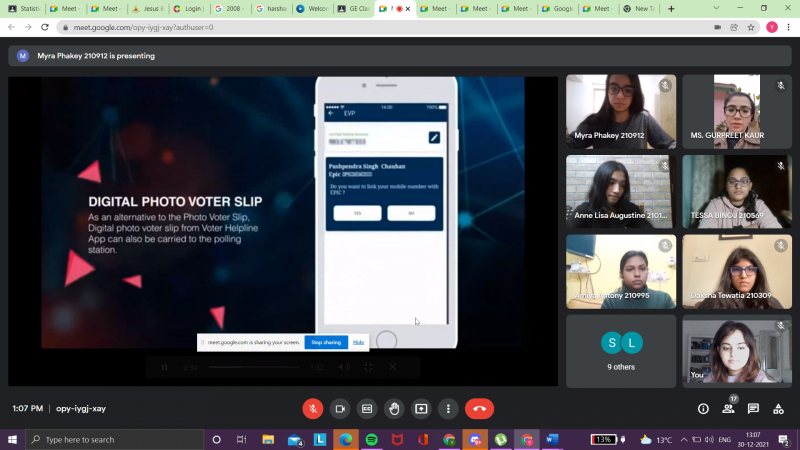Switch to the New Tab tab
The height and width of the screenshot is (450, 800).
(x=640, y=9)
